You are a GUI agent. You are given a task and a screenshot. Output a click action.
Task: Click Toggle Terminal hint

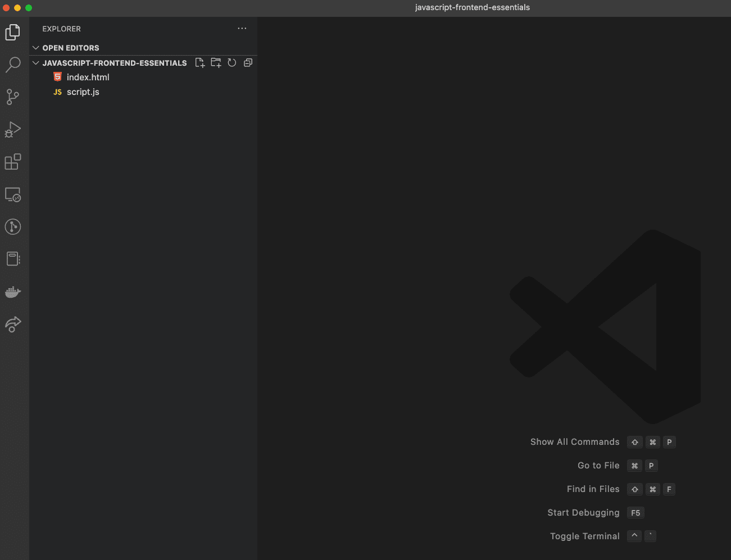click(585, 536)
